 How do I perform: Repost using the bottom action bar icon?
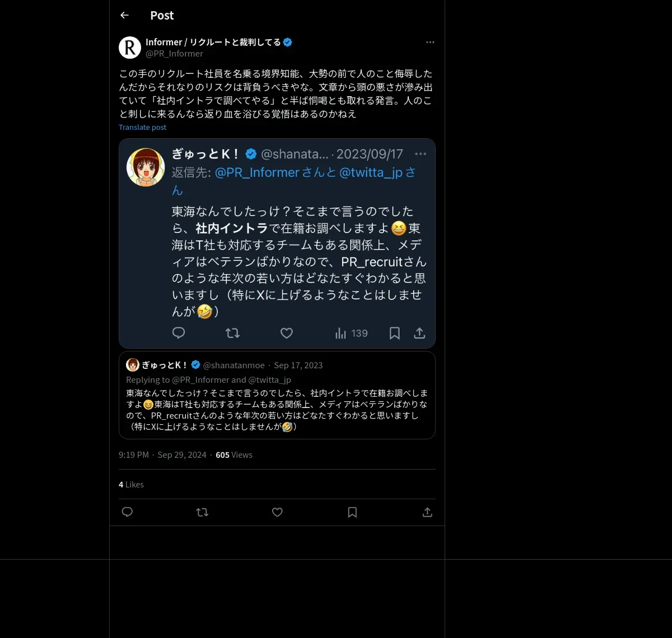[202, 512]
